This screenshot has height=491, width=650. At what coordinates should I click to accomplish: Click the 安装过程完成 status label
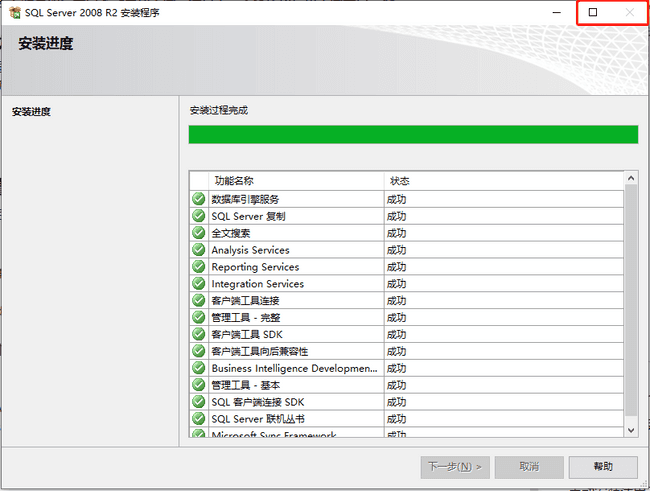(219, 110)
